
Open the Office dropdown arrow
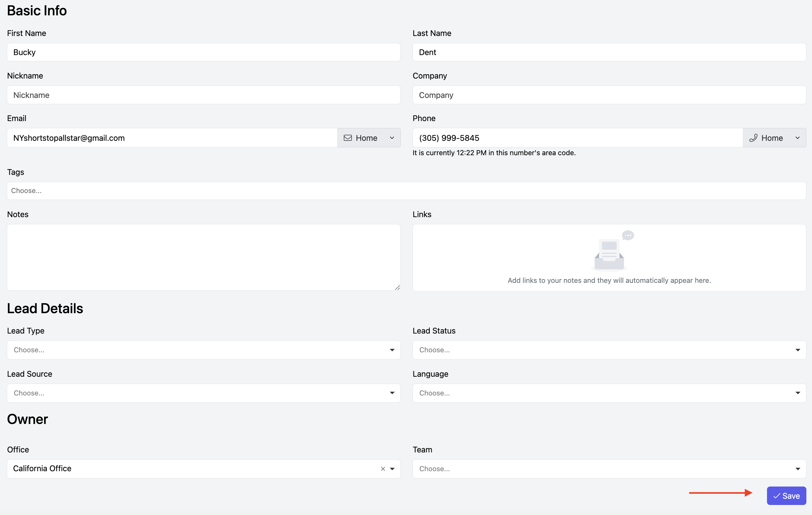point(392,469)
